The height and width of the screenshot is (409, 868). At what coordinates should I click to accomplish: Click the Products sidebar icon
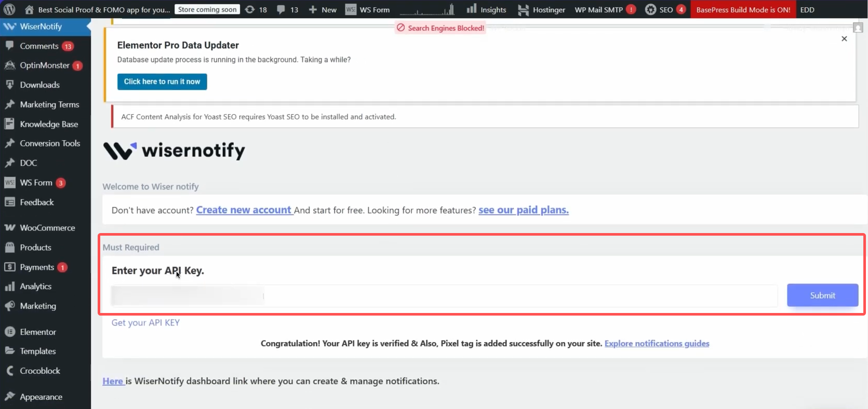pyautogui.click(x=9, y=247)
